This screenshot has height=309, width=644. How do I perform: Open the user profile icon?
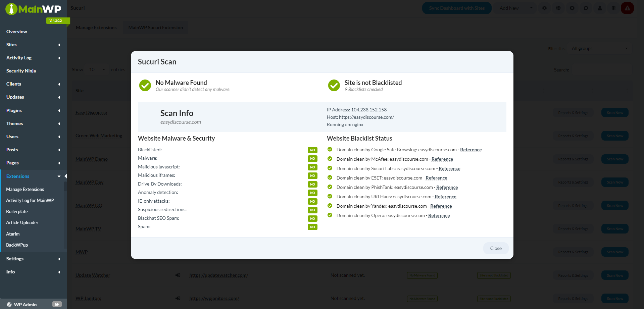click(x=600, y=8)
